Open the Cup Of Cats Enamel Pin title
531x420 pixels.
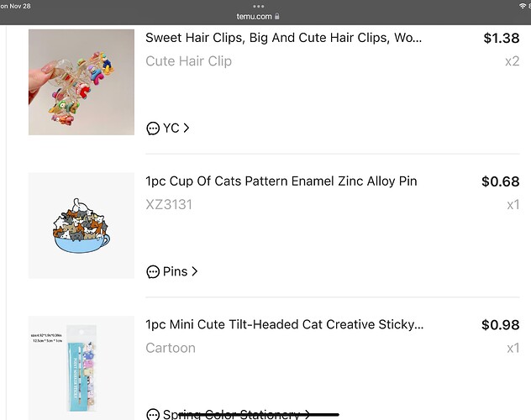coord(281,181)
